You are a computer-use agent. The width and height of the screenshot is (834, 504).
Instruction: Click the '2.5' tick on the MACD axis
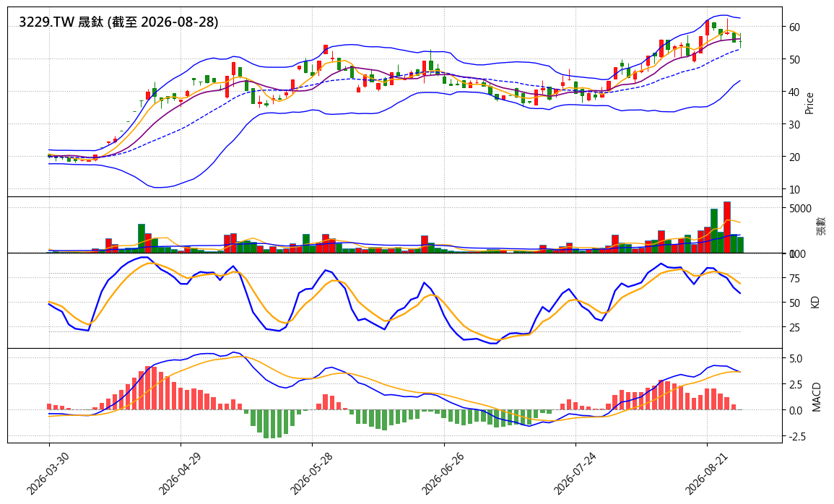[x=796, y=385]
